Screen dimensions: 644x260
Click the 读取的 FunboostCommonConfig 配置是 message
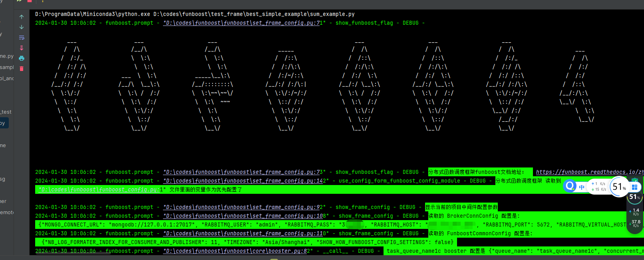click(x=481, y=233)
